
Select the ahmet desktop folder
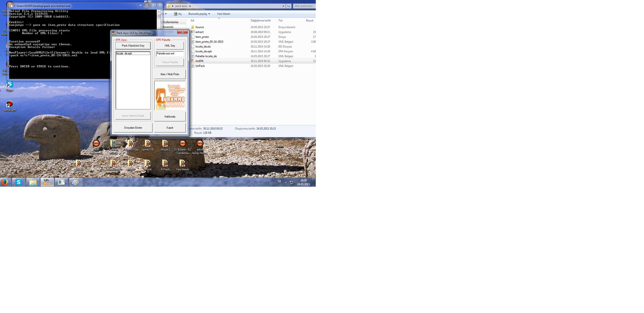pos(130,165)
